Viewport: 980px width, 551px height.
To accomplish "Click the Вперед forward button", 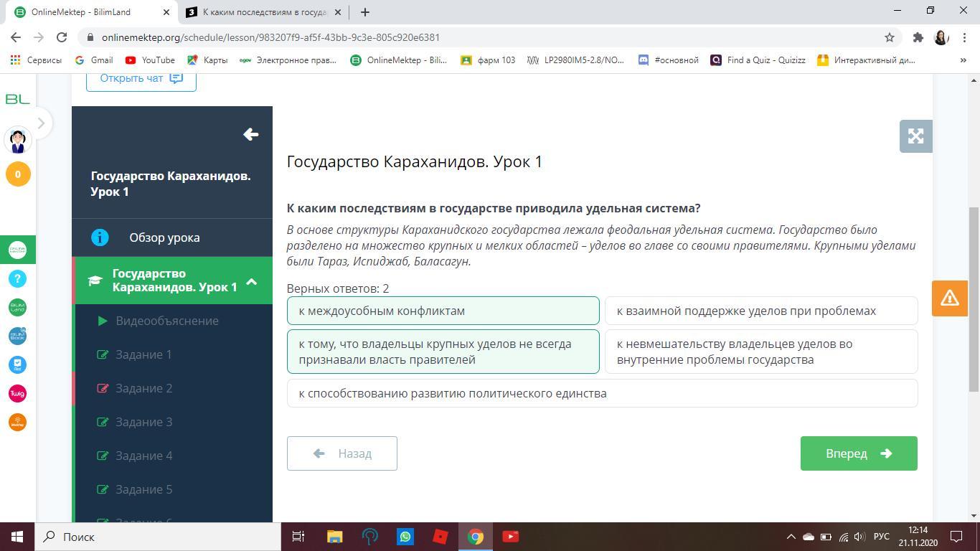I will (x=859, y=453).
